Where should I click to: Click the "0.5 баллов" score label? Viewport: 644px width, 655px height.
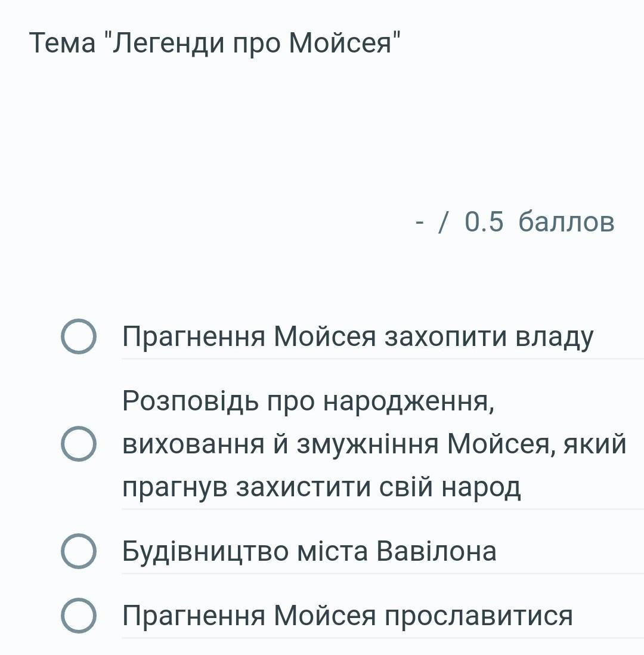click(x=539, y=221)
